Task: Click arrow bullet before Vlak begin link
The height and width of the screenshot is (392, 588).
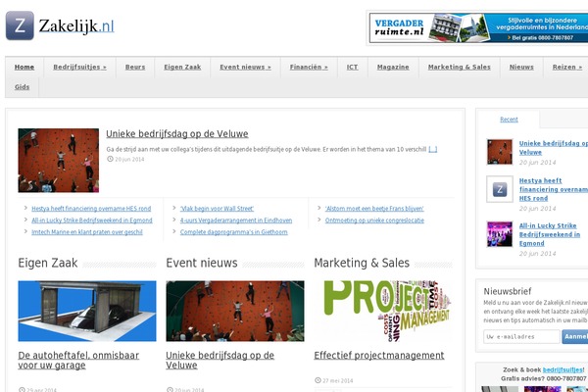Action: click(174, 208)
